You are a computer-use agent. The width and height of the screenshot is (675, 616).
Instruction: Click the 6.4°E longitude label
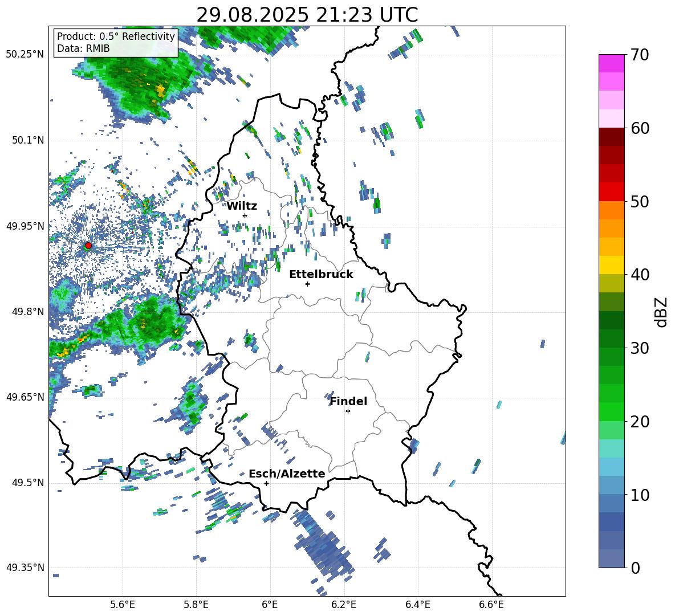point(417,605)
